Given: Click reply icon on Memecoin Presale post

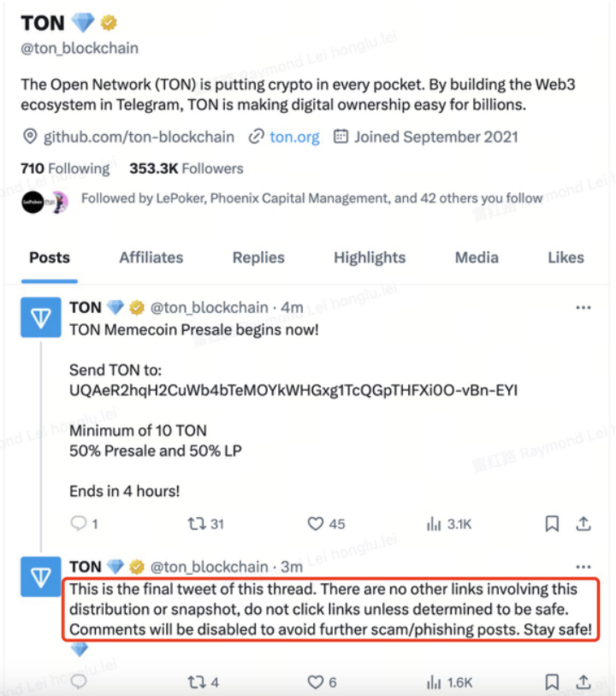Looking at the screenshot, I should [79, 523].
